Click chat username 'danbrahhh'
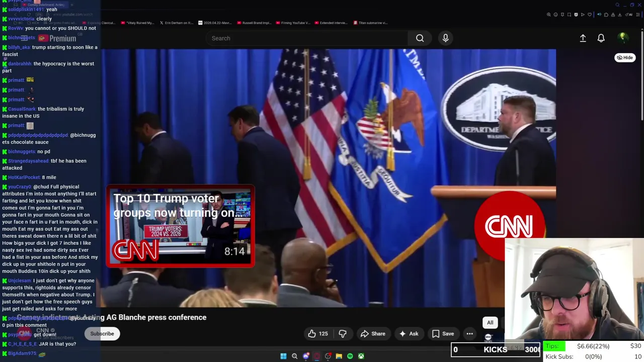Viewport: 644px width, 362px height. pyautogui.click(x=20, y=64)
